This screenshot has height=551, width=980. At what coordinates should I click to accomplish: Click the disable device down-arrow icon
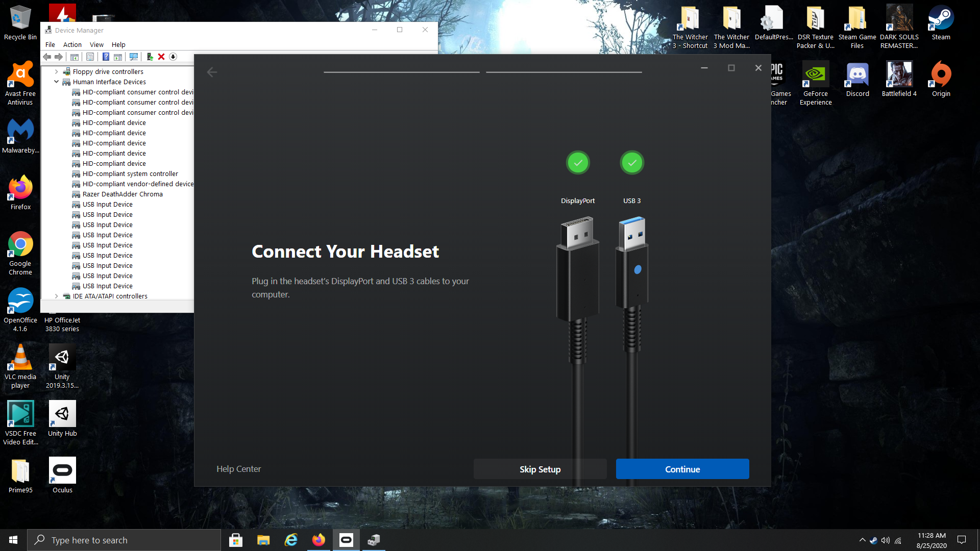click(x=173, y=57)
